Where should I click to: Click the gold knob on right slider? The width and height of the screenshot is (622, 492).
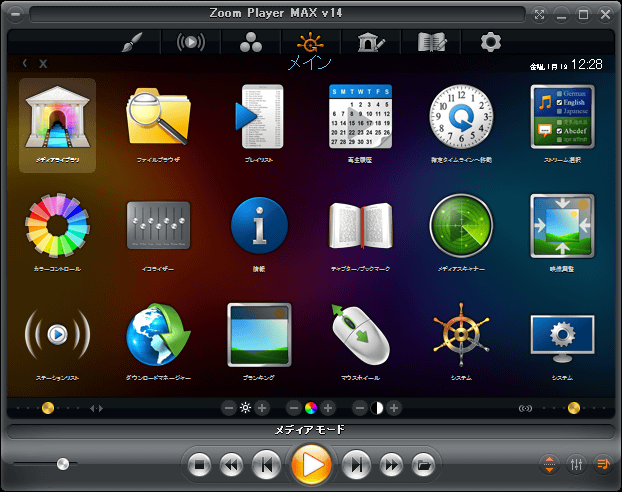(574, 408)
